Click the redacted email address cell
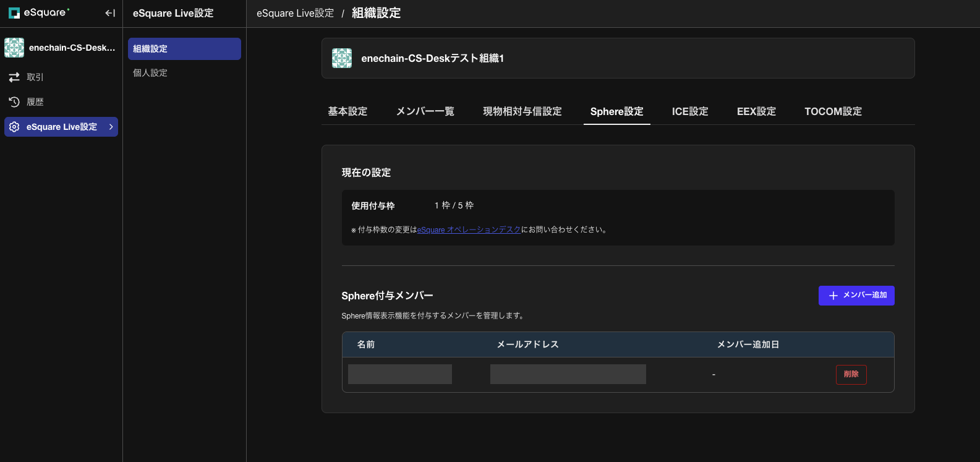This screenshot has height=462, width=980. click(x=568, y=374)
